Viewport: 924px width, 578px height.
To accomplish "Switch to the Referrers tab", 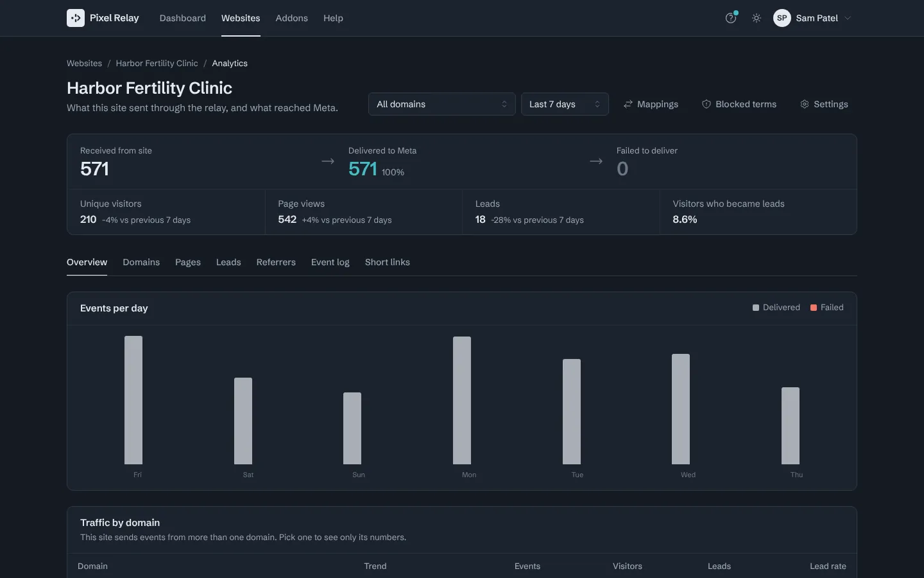I will (x=276, y=262).
